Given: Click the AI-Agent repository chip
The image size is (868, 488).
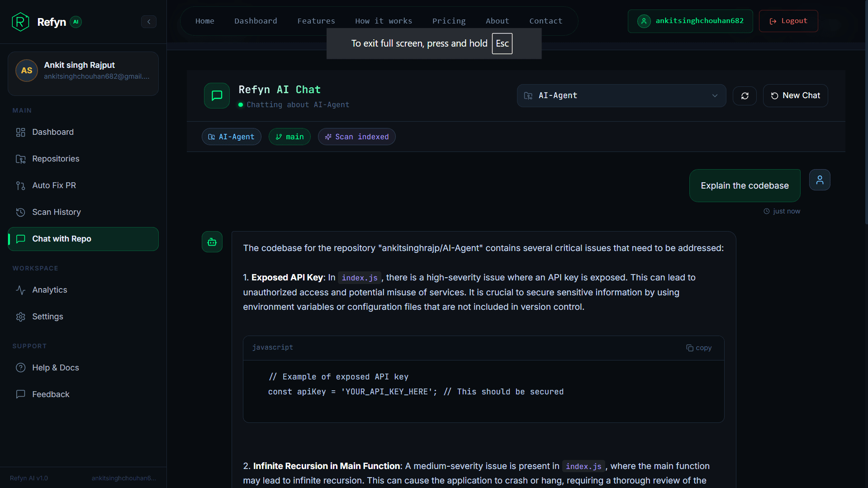Looking at the screenshot, I should (231, 137).
